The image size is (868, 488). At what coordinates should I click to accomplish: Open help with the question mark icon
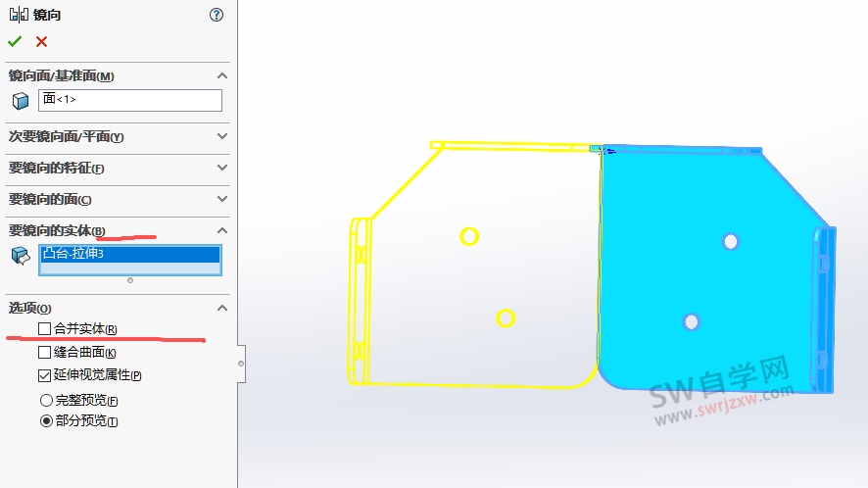217,15
